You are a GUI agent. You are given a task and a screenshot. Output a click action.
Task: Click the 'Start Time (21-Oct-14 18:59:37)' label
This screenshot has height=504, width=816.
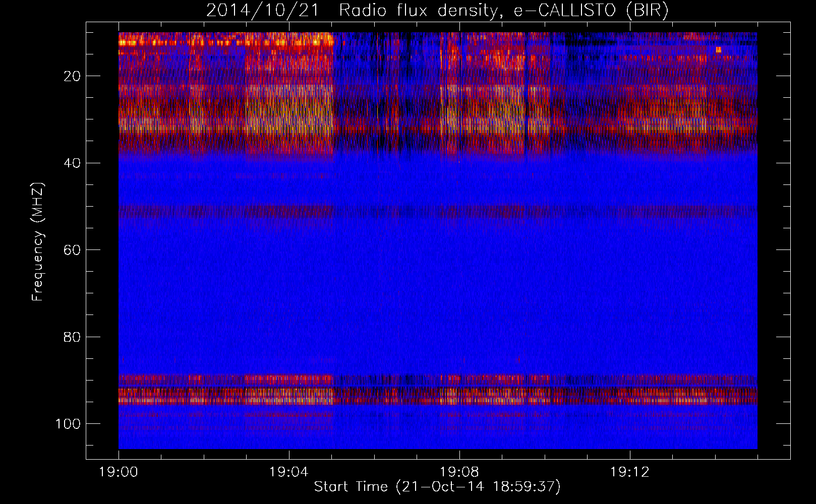pos(437,487)
